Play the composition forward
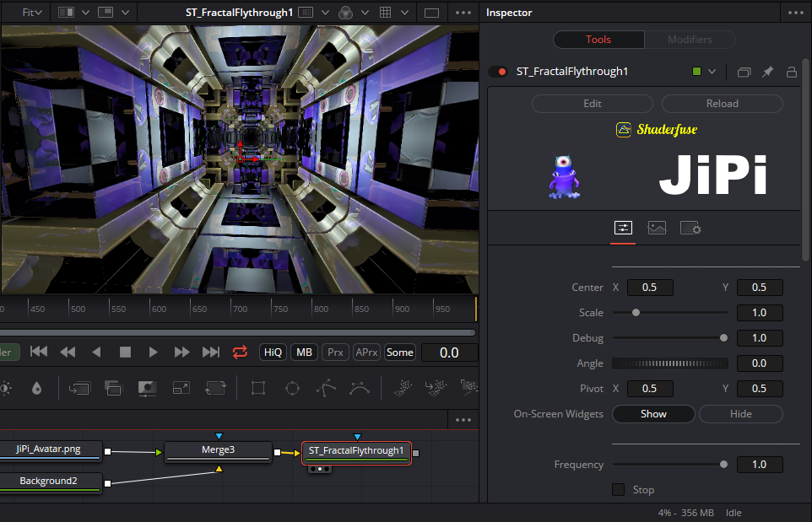 coord(153,352)
